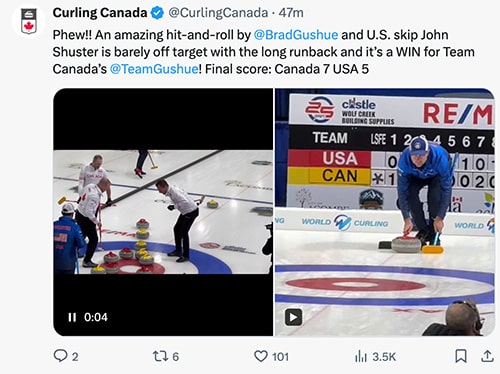The width and height of the screenshot is (500, 374).
Task: Pause the playing video at 0:04
Action: click(72, 317)
